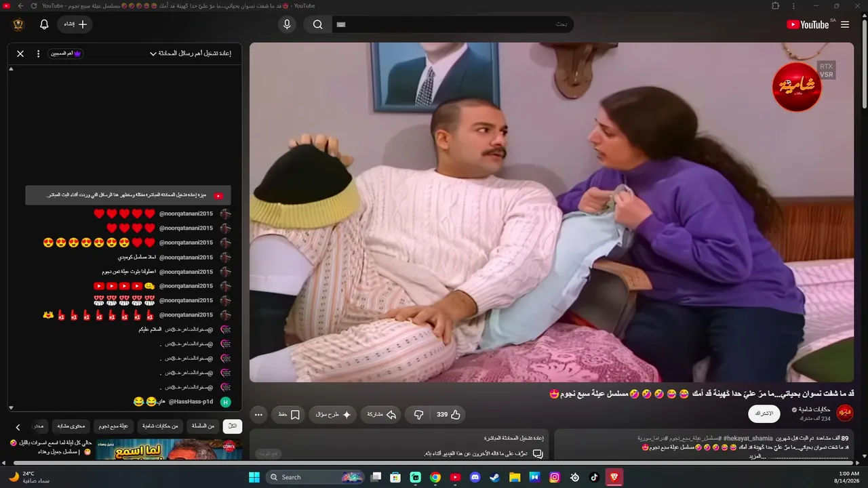Screen dimensions: 868x488
Task: Open the browser extensions puzzle icon
Action: [x=775, y=6]
